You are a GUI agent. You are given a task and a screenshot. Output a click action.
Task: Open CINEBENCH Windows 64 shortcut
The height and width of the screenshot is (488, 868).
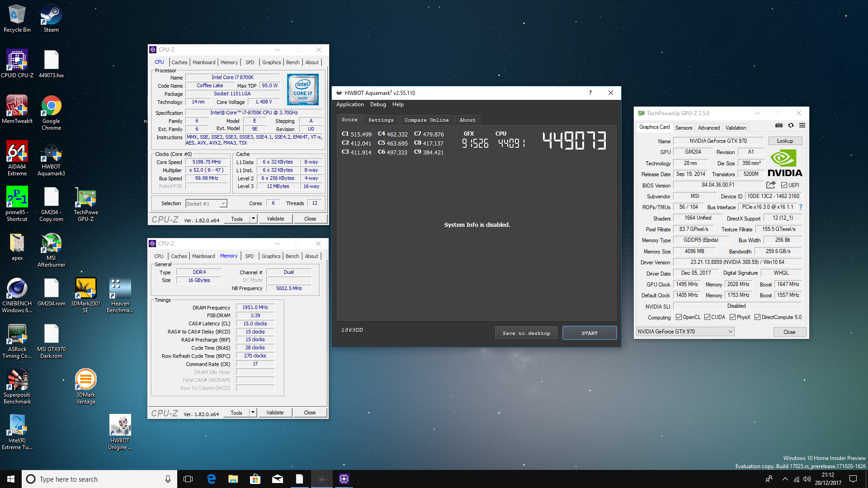17,295
